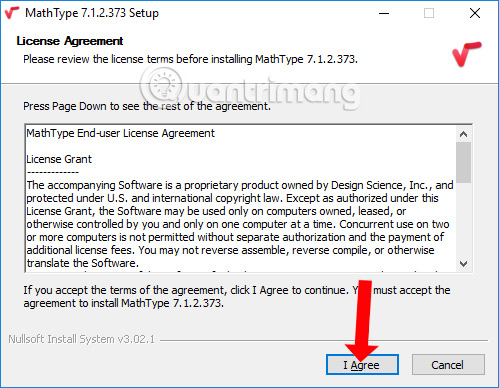Click the Quantrimang lightbulb watermark icon

click(x=164, y=83)
